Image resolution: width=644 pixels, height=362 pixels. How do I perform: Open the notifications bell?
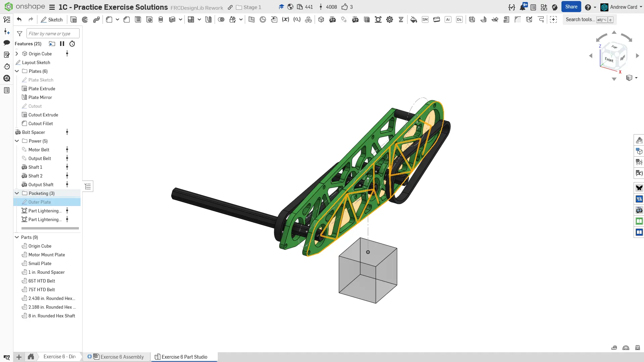tap(523, 7)
